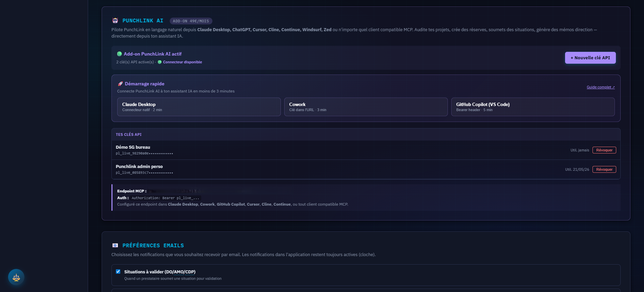The width and height of the screenshot is (644, 292).
Task: Open the floating legal scales widget
Action: (16, 277)
